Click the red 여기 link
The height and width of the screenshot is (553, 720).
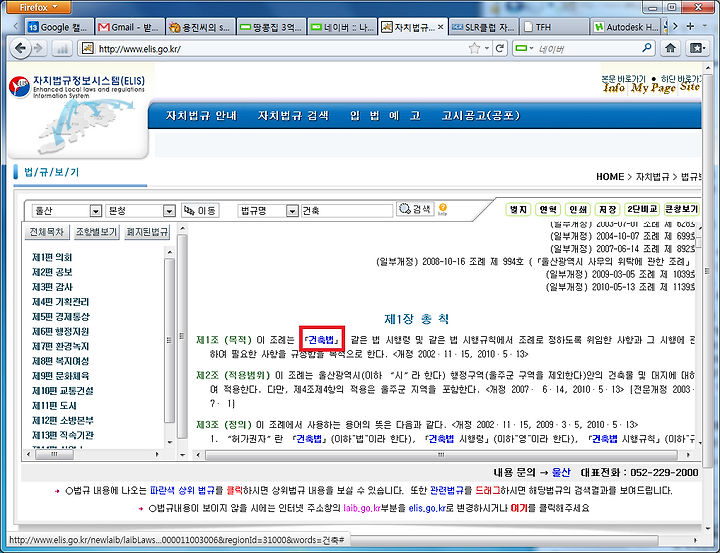tap(518, 508)
